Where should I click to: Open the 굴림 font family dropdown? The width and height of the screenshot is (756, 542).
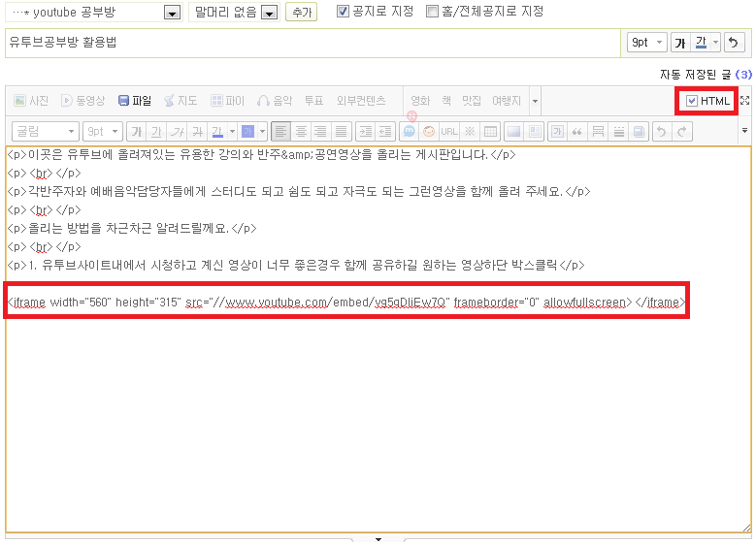click(46, 132)
